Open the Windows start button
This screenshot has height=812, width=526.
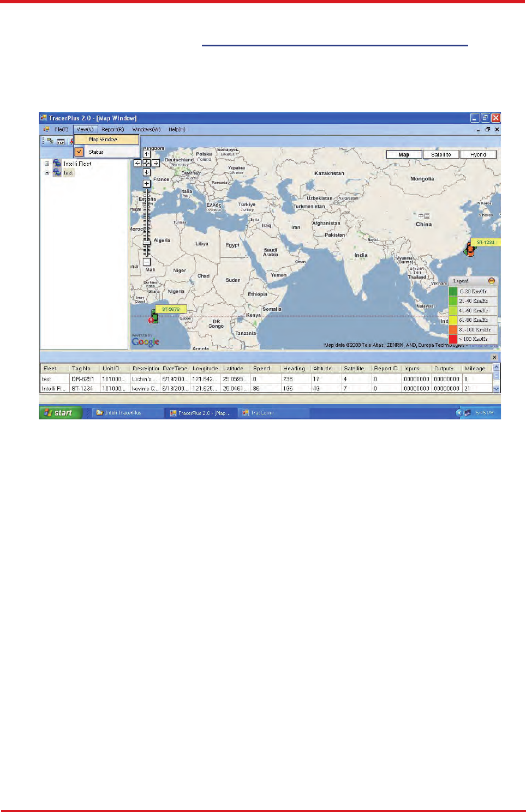click(x=60, y=413)
